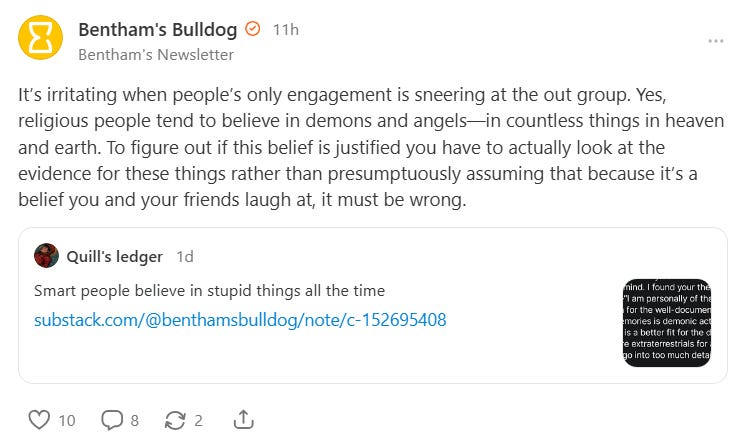Click the 11h timestamp
Viewport: 741px width, 447px height.
coord(286,30)
